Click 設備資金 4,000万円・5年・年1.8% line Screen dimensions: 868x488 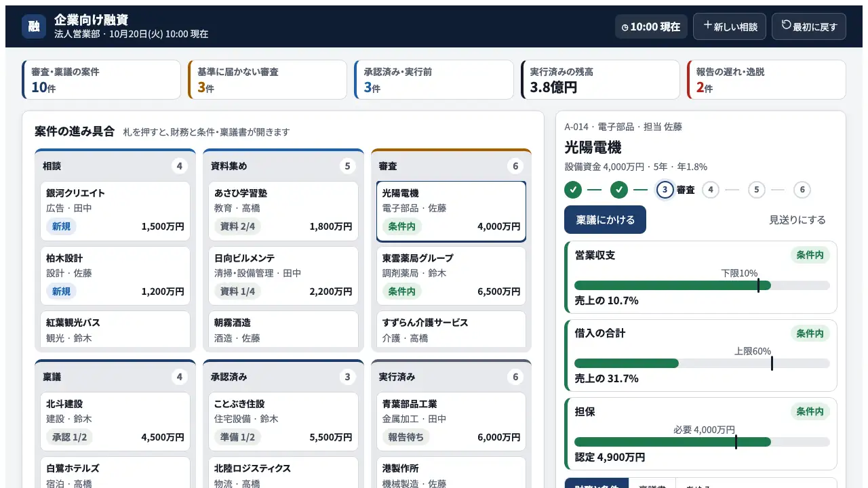(636, 167)
